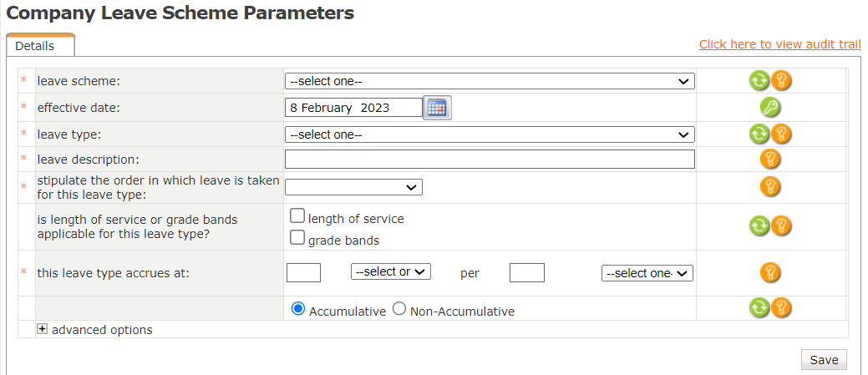Click help icon for accrual rate row
This screenshot has width=868, height=375.
[770, 272]
